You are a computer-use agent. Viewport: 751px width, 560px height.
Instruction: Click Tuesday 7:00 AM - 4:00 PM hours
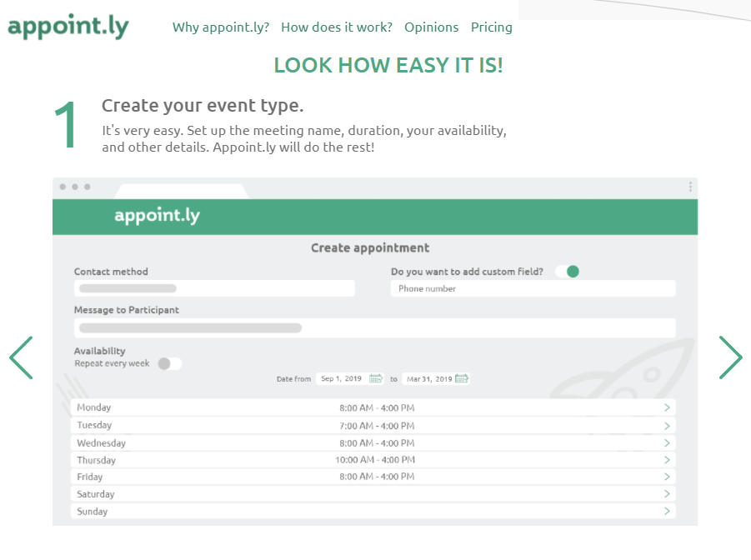377,426
